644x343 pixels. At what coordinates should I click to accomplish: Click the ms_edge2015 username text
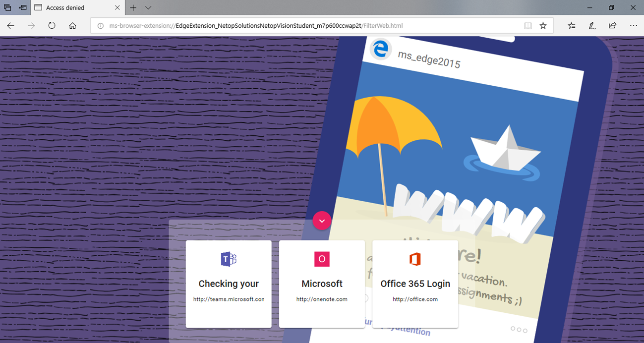point(429,59)
